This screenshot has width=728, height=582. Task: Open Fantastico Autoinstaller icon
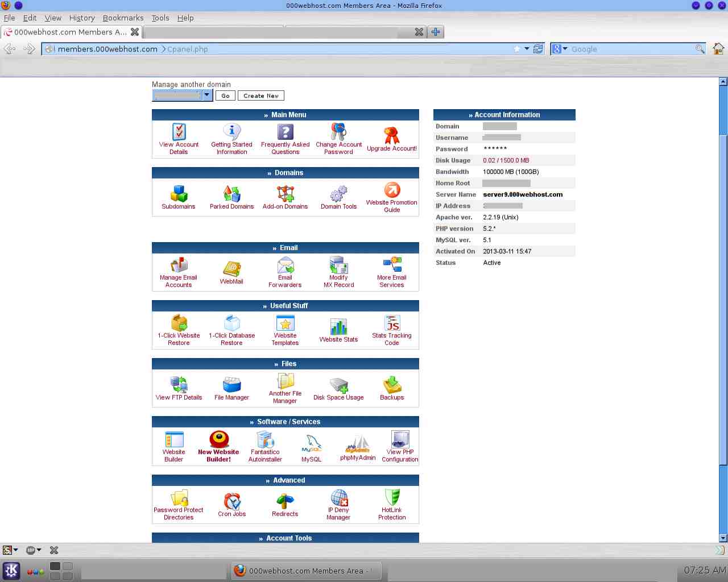tap(265, 439)
